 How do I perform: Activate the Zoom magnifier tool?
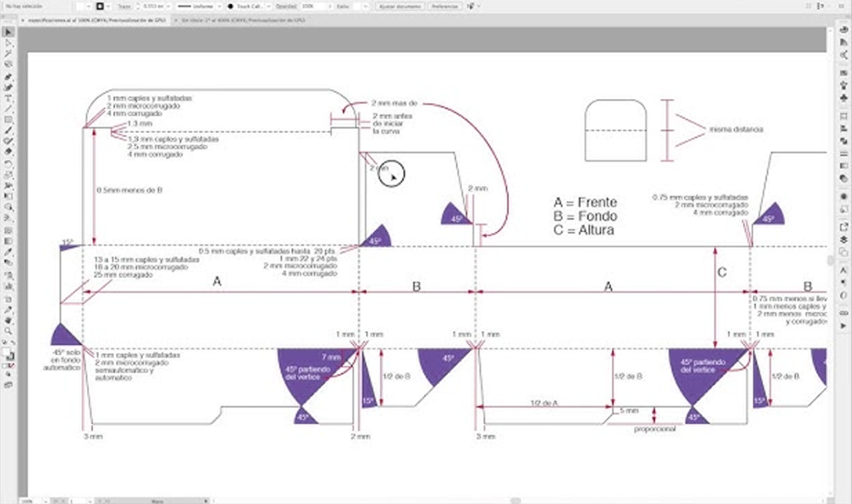[x=8, y=330]
